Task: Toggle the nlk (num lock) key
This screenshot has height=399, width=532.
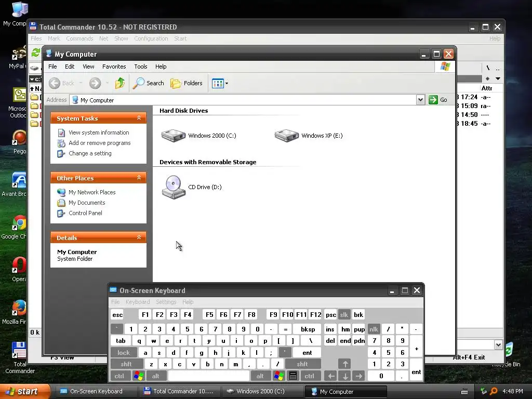Action: [x=374, y=329]
